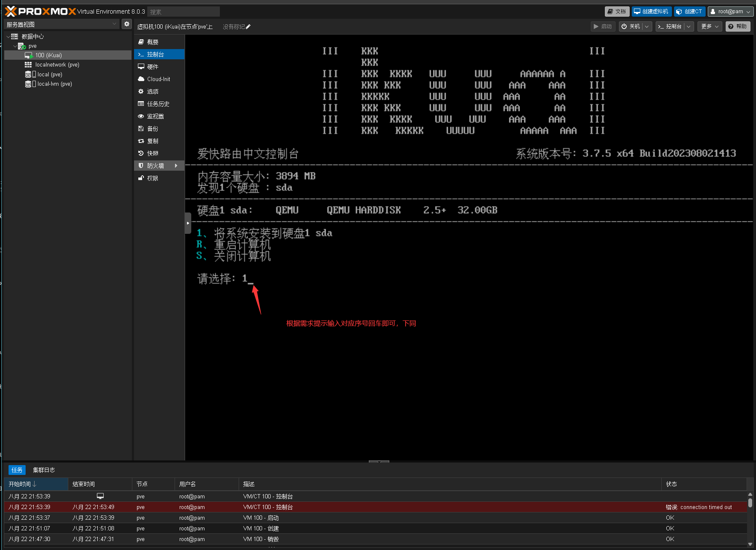Open the 备份 backup section
This screenshot has width=756, height=550.
(152, 129)
